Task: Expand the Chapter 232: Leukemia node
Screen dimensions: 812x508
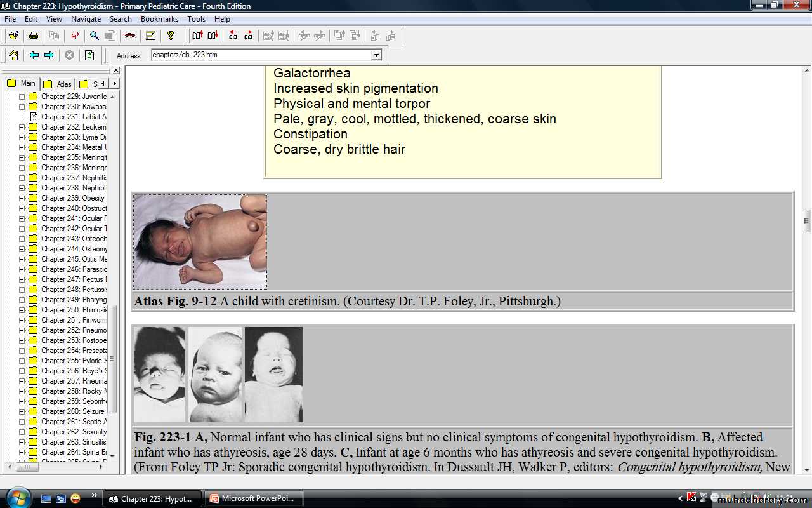Action: pyautogui.click(x=22, y=127)
